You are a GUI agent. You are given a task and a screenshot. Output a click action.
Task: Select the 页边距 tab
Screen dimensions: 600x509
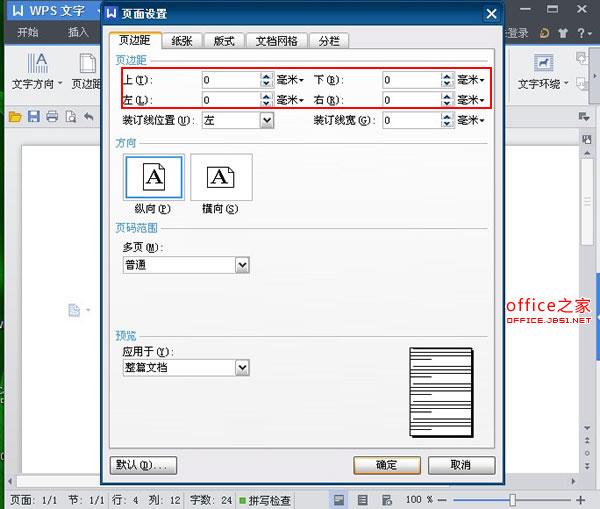tap(135, 40)
